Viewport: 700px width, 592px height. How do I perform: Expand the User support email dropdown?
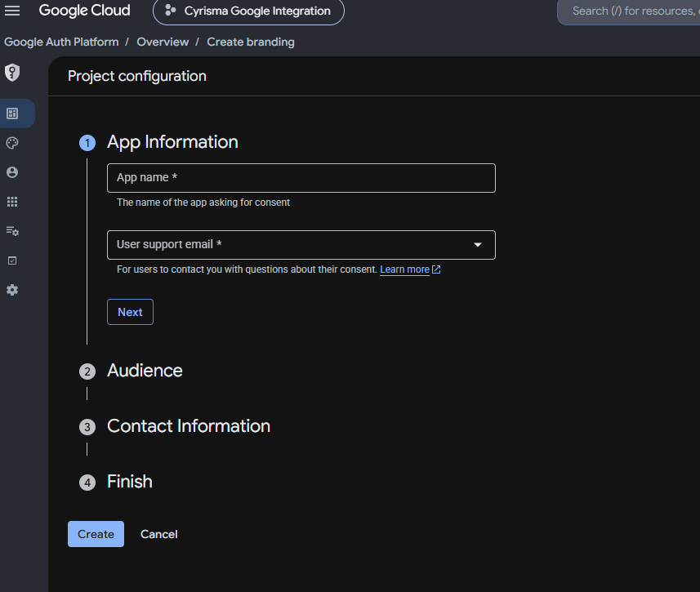tap(301, 245)
